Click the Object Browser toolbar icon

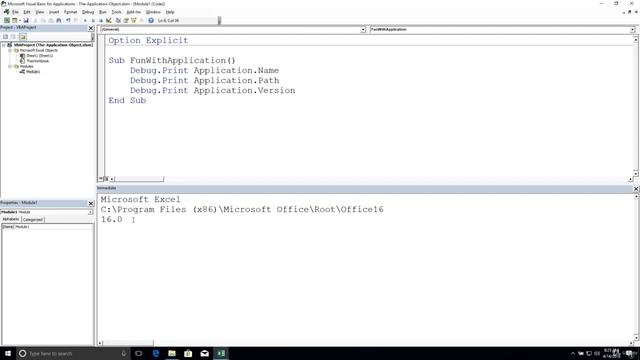[133, 20]
